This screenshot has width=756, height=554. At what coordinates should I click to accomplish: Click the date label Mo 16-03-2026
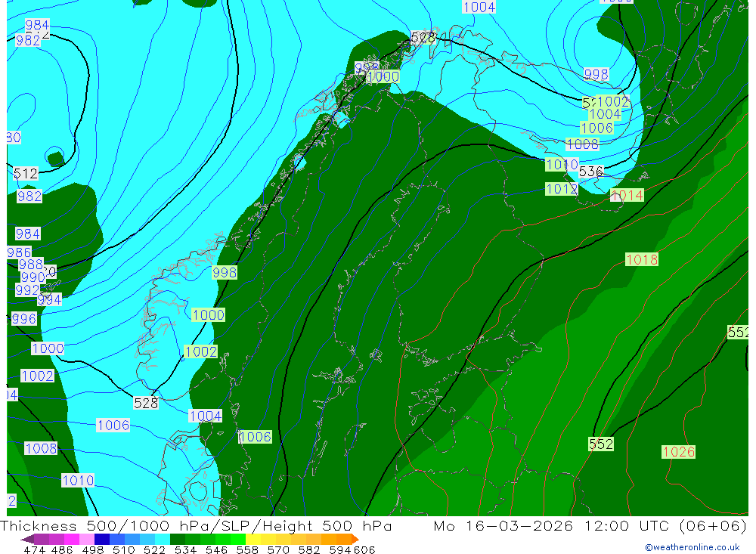tap(503, 525)
